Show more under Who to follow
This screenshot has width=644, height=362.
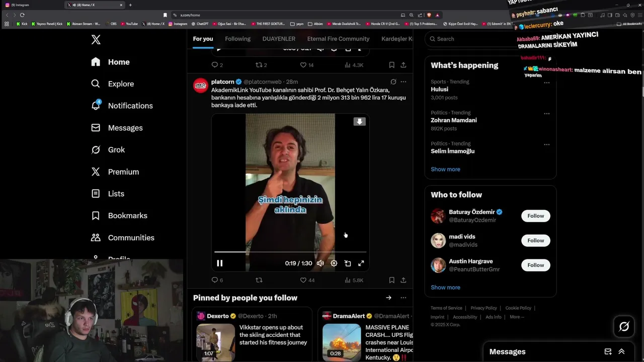pos(445,288)
